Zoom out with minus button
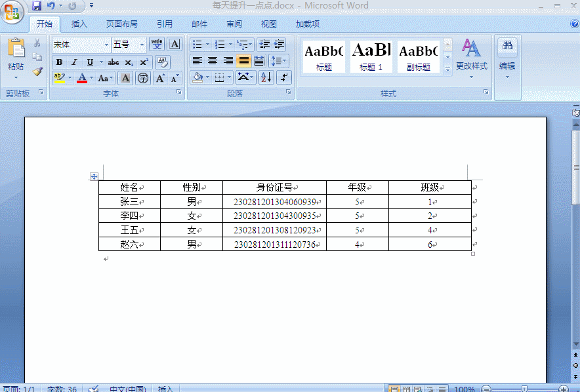Viewport: 580px width, 392px height. (486, 389)
